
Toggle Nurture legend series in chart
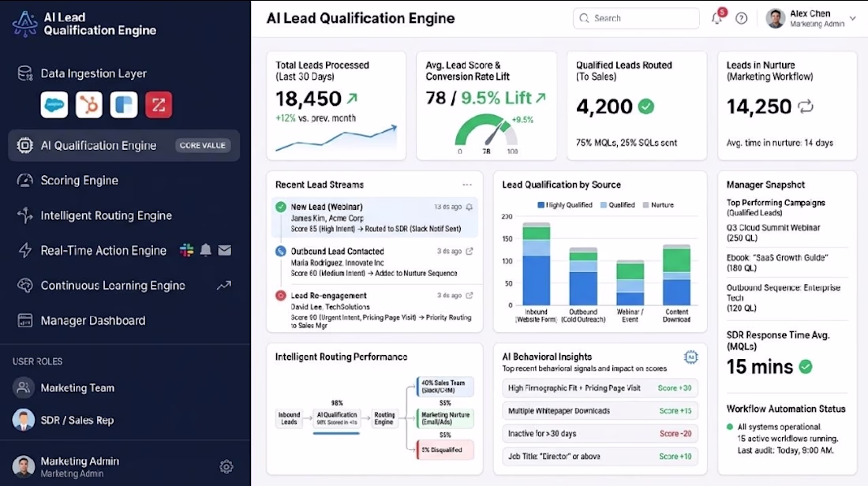tap(658, 205)
